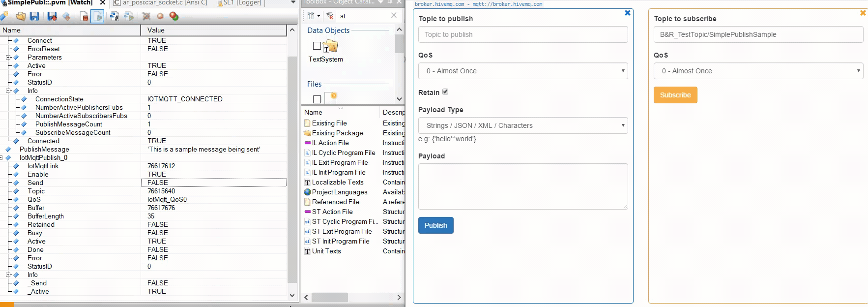Click the Topic to publish input field
868x307 pixels.
(x=523, y=34)
